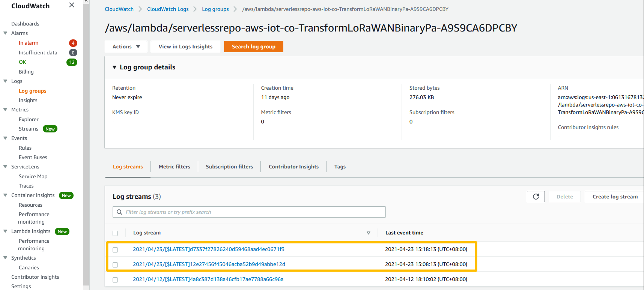Toggle the select-all log streams checkbox
Image resolution: width=644 pixels, height=290 pixels.
[115, 233]
